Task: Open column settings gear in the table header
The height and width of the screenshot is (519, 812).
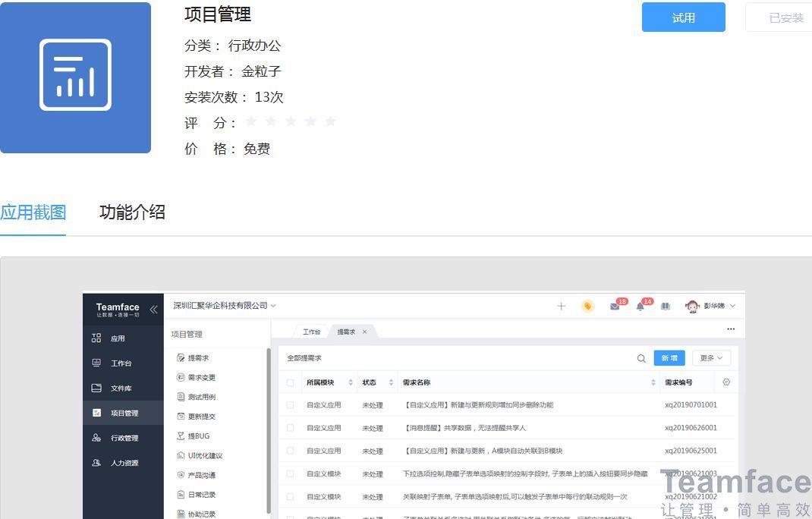Action: click(x=725, y=382)
